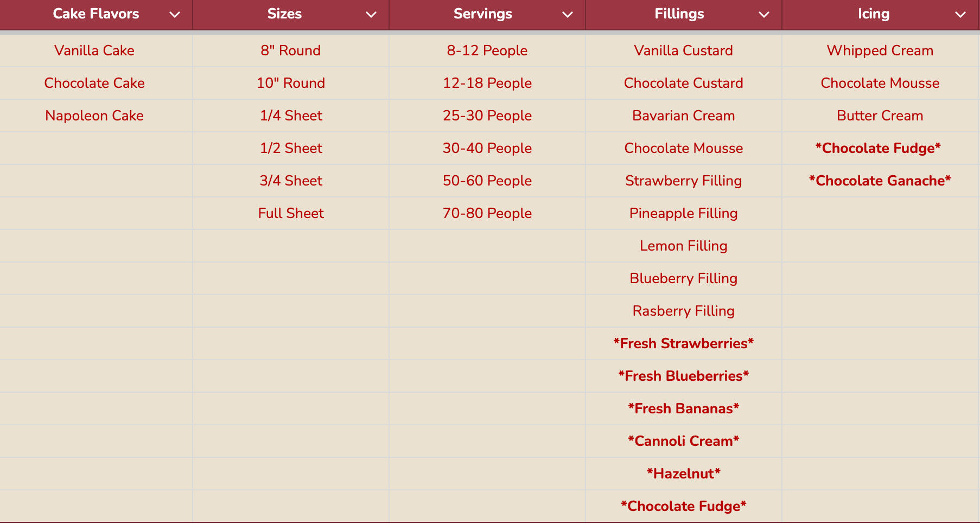This screenshot has height=524, width=980.
Task: Select the Full Sheet size
Action: pos(291,213)
